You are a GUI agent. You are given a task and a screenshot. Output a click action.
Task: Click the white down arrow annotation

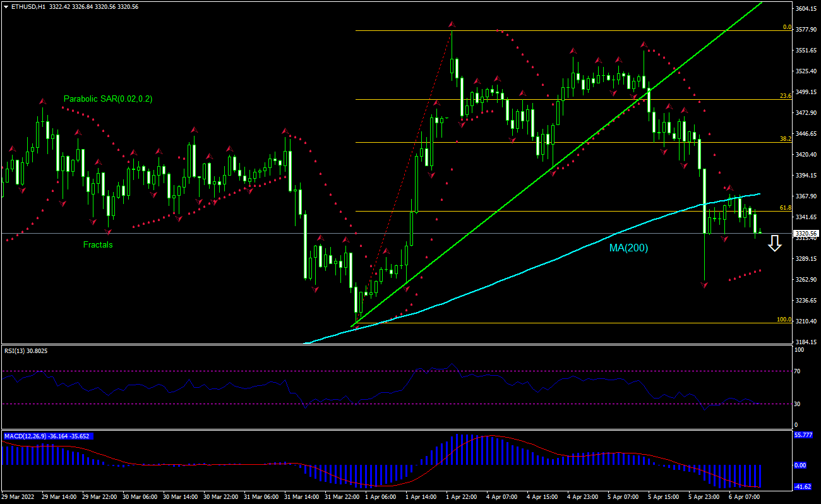coord(776,244)
